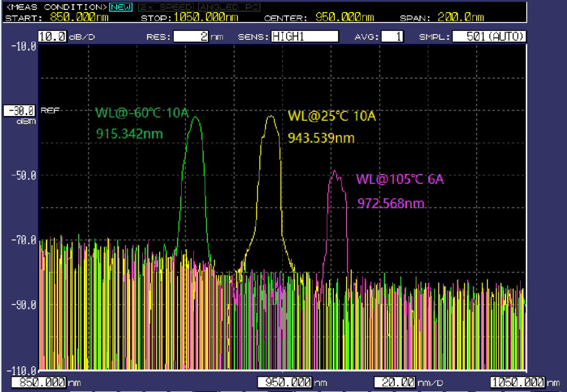Screen dimensions: 567x392
Task: Open the SENS field showing HIGH1
Action: pyautogui.click(x=305, y=37)
